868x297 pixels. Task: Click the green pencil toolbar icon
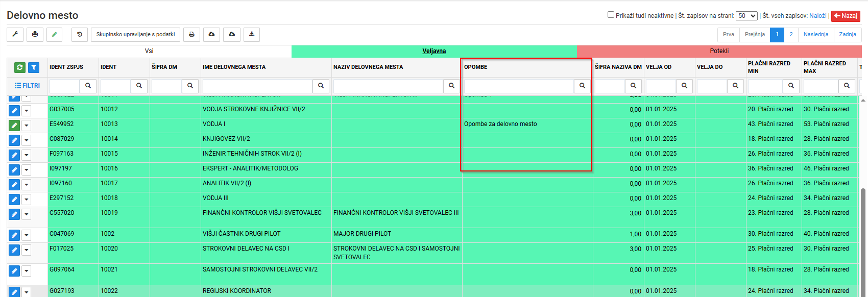pos(54,34)
